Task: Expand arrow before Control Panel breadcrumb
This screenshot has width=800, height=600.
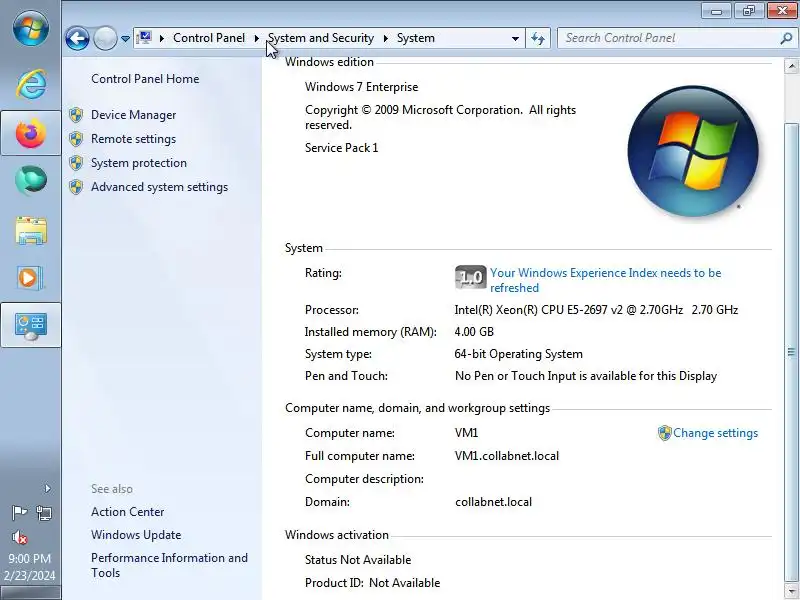Action: pyautogui.click(x=162, y=38)
